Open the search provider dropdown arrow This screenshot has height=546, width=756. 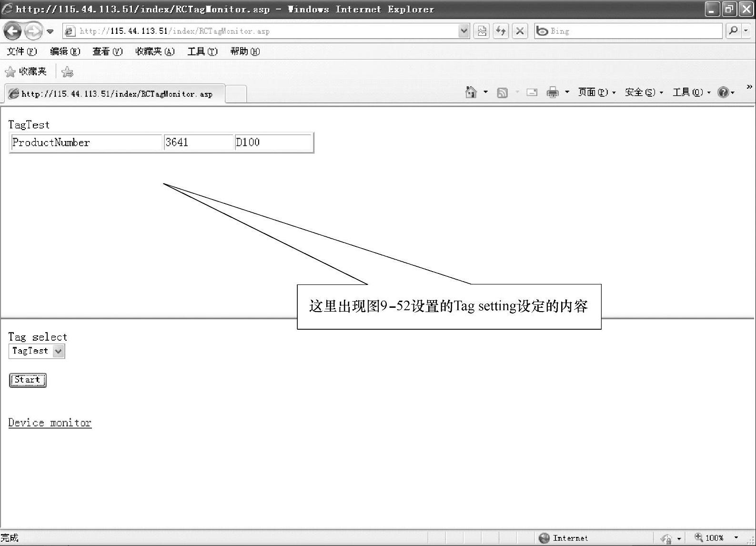(x=746, y=31)
